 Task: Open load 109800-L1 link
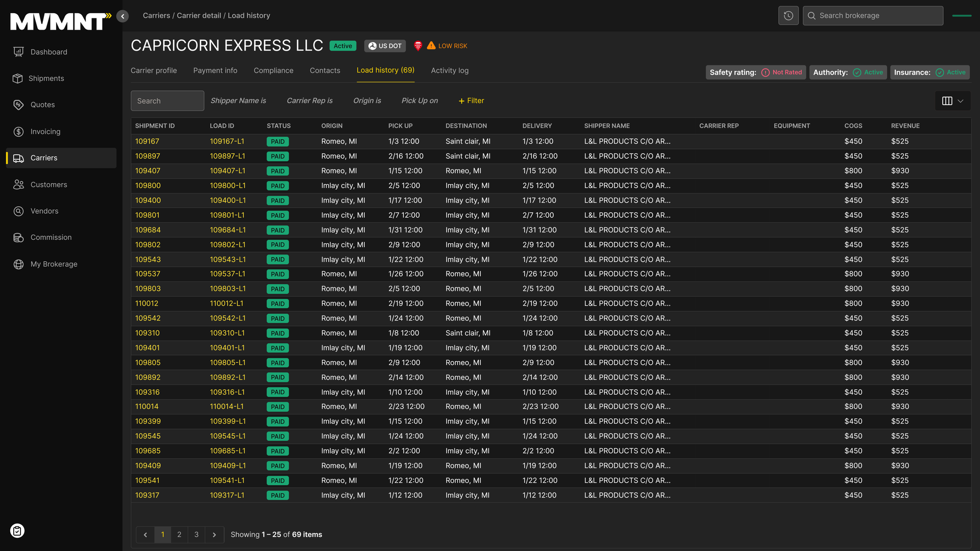(x=228, y=186)
